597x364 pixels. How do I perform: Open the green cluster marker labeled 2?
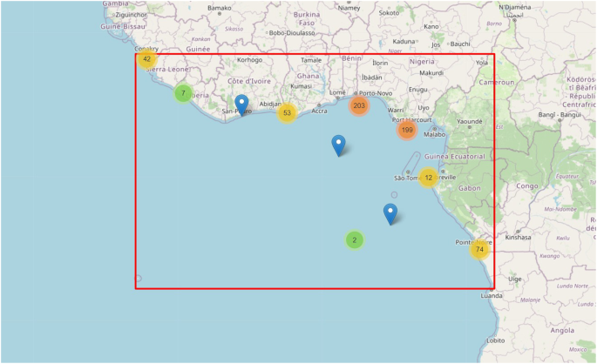click(x=355, y=240)
